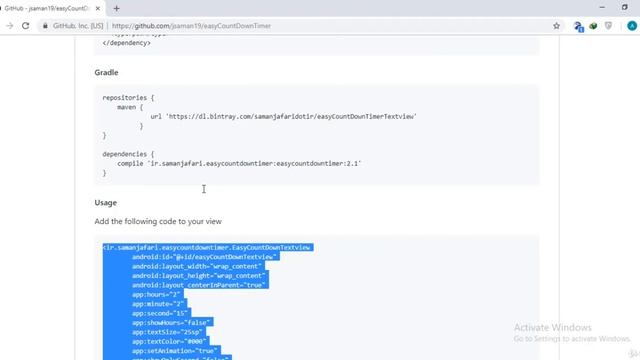The width and height of the screenshot is (640, 360).
Task: Click the text 'Add the following code to your view'
Action: tap(158, 221)
